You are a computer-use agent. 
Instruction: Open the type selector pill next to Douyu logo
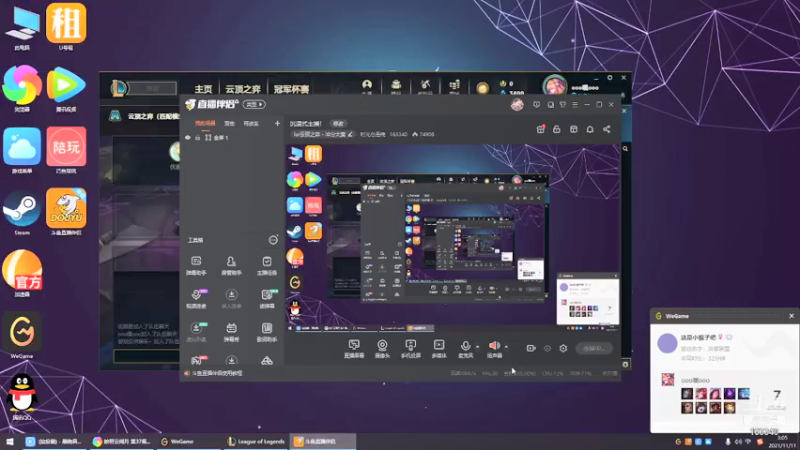pyautogui.click(x=254, y=105)
